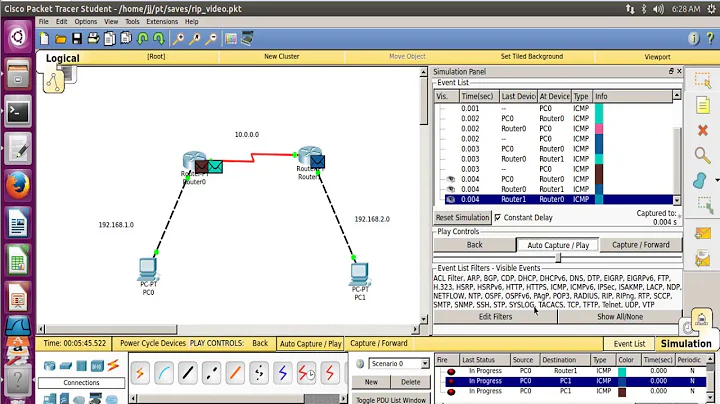Select the Place Note tool
Image resolution: width=720 pixels, height=404 pixels.
point(703,105)
